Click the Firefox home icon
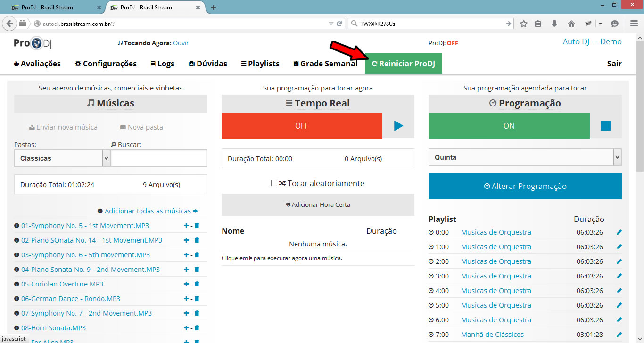 tap(571, 24)
